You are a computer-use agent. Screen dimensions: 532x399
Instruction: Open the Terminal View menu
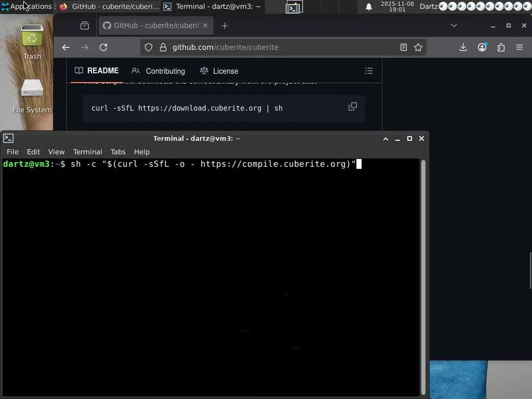point(56,152)
